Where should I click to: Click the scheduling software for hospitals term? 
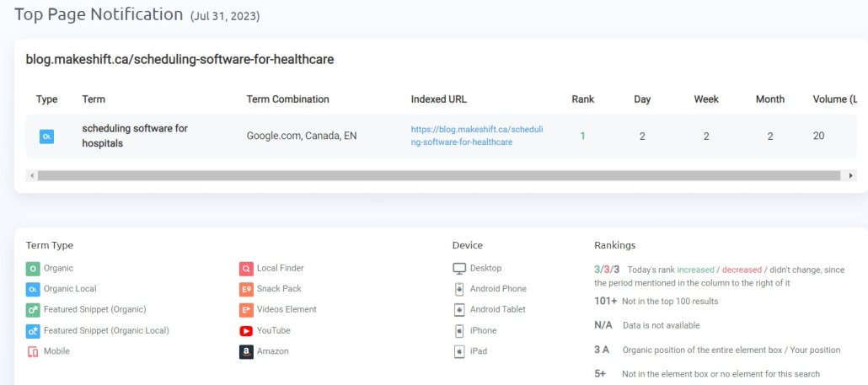coord(135,136)
